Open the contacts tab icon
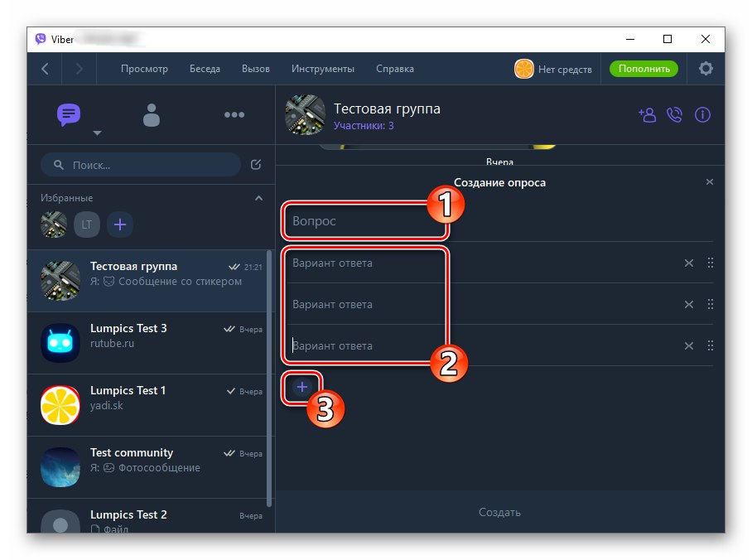Image resolution: width=752 pixels, height=560 pixels. (151, 114)
